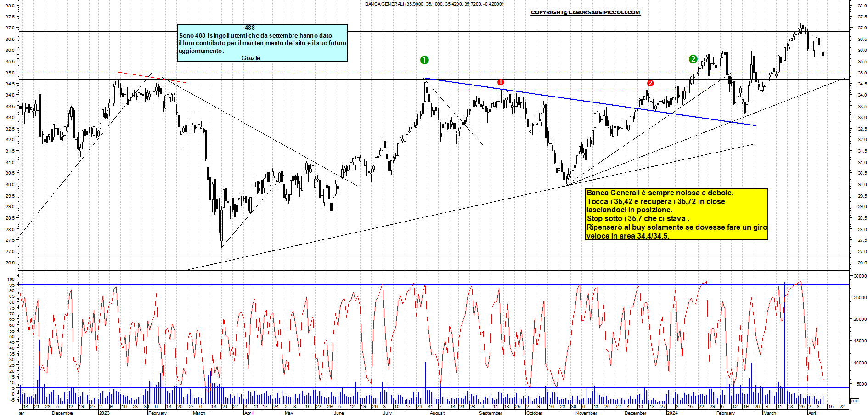Image resolution: width=868 pixels, height=415 pixels.
Task: Click the tallest blue volume spike in March 2024
Action: pyautogui.click(x=785, y=342)
